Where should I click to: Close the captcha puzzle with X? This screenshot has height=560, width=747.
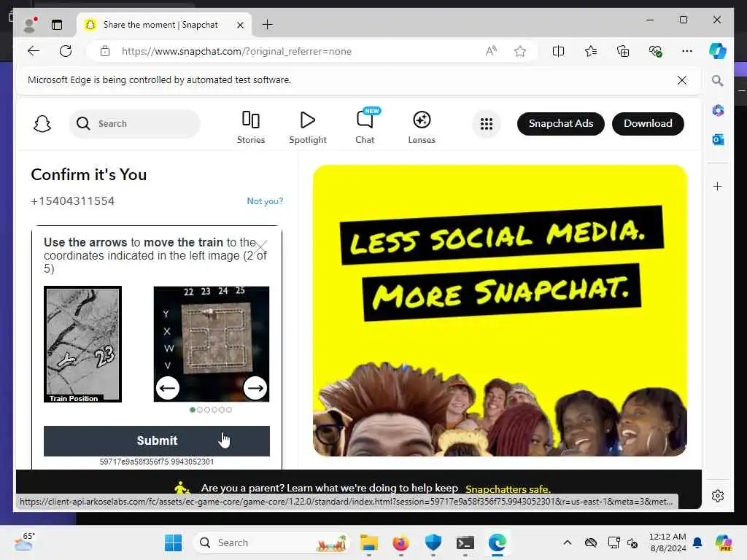[x=260, y=246]
